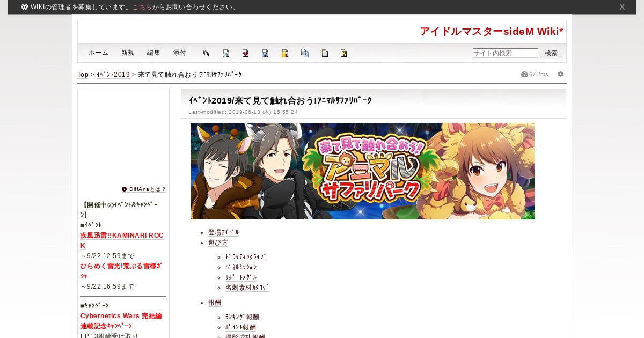Focus the サイト内検索 search field
644x338 pixels.
coord(505,53)
